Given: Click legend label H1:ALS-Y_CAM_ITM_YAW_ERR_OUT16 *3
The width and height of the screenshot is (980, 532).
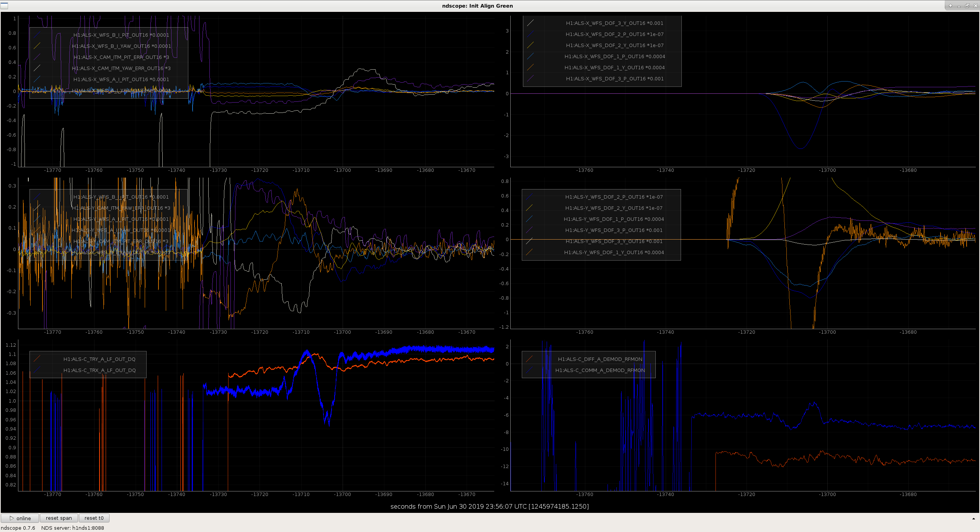Looking at the screenshot, I should (121, 208).
